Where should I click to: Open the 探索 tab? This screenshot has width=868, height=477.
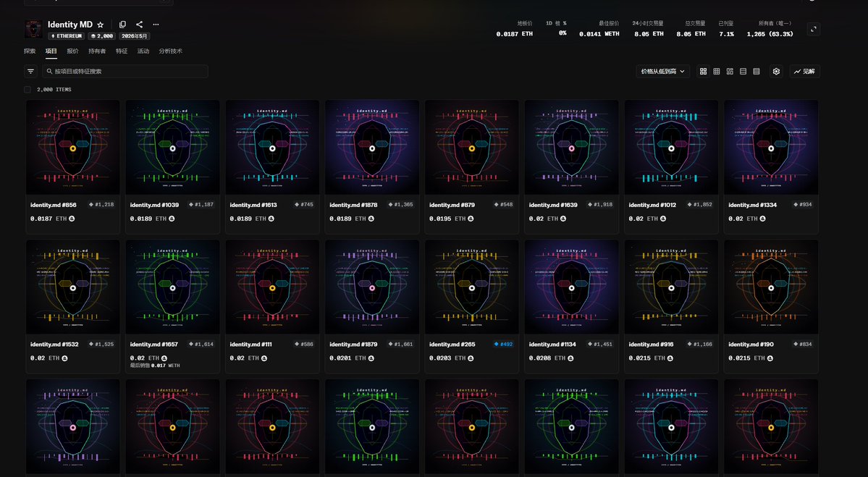point(30,51)
